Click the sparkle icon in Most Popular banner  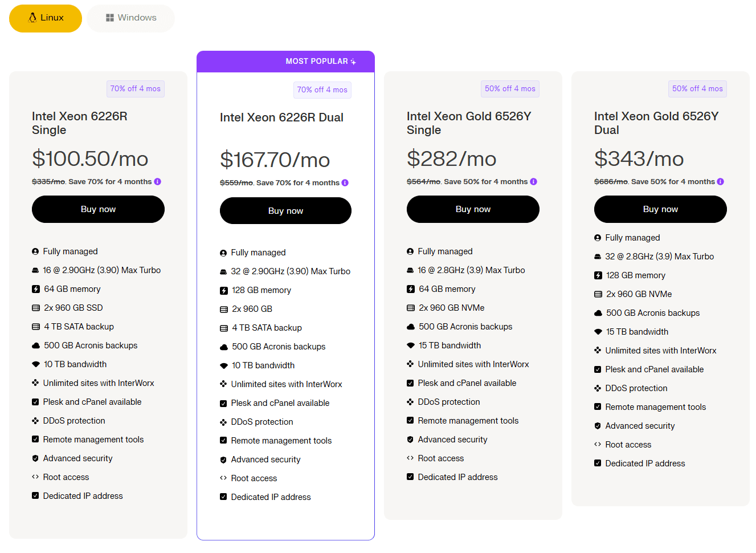tap(353, 62)
